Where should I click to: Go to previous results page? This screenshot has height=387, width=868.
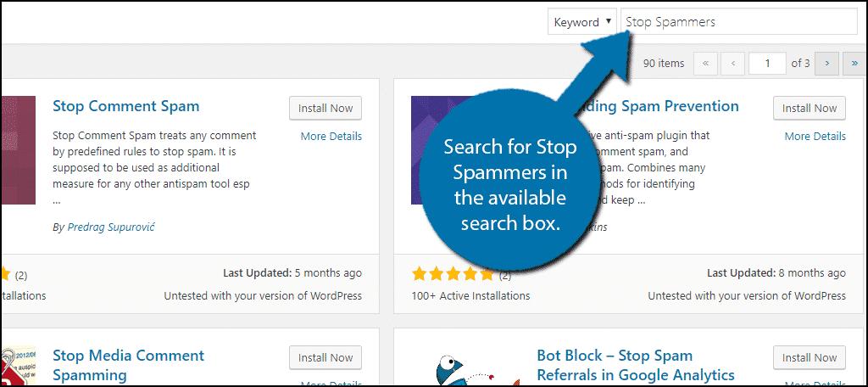733,63
